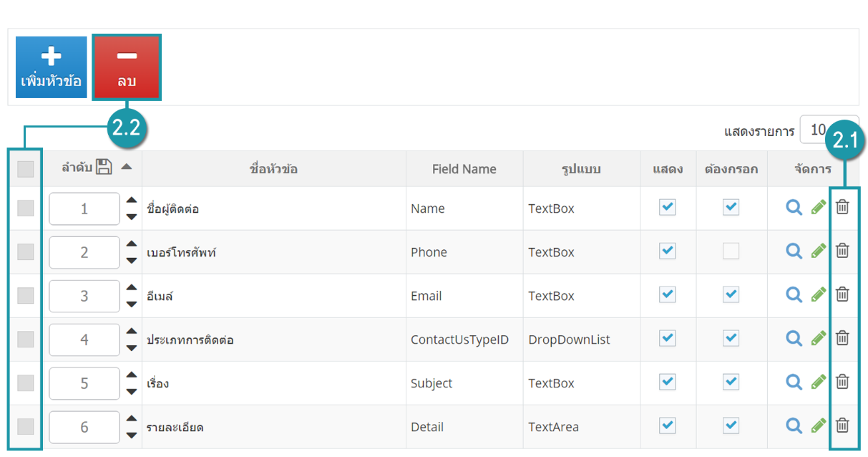Toggle the ต้องกรอก checkbox for Email row
Image resolution: width=868 pixels, height=457 pixels.
[731, 294]
